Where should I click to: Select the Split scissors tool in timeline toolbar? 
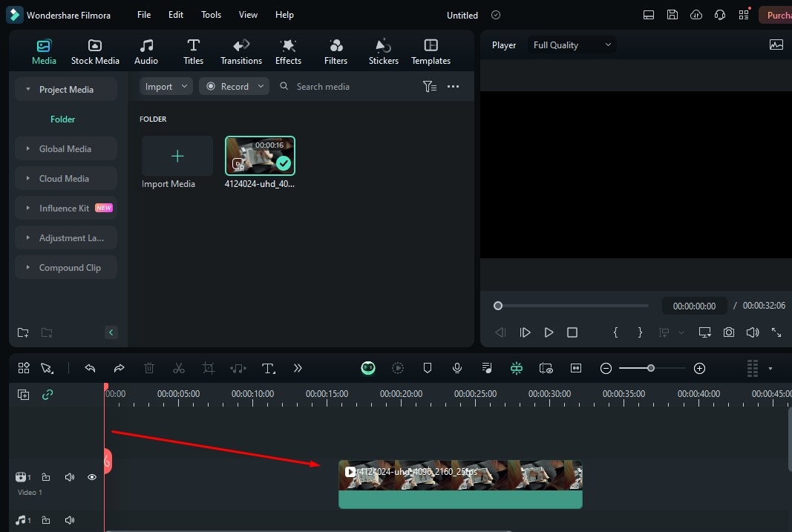click(179, 369)
